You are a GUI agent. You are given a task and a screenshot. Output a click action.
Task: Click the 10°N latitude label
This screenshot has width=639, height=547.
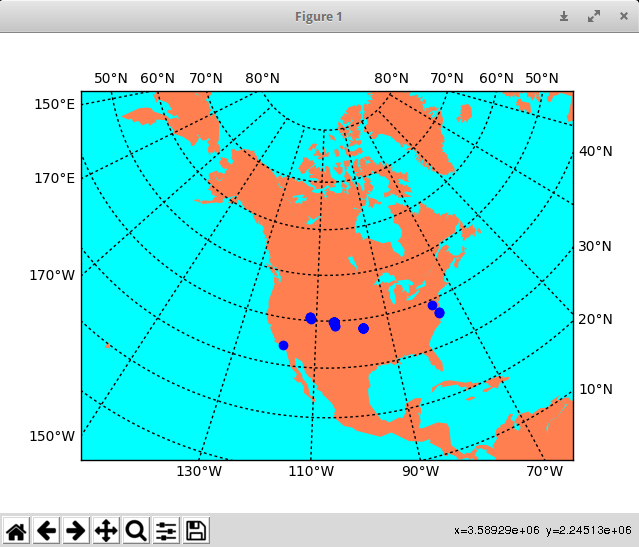coord(596,389)
